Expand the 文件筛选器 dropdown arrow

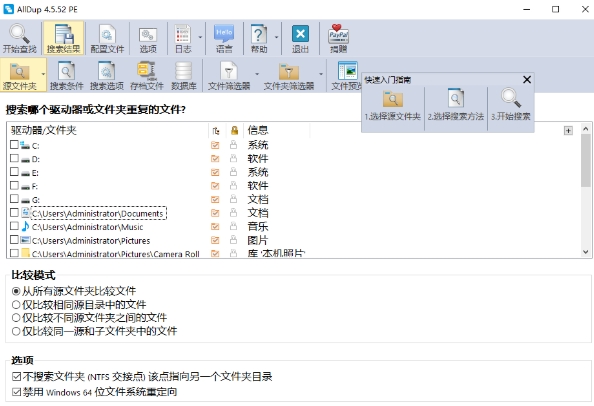click(257, 75)
